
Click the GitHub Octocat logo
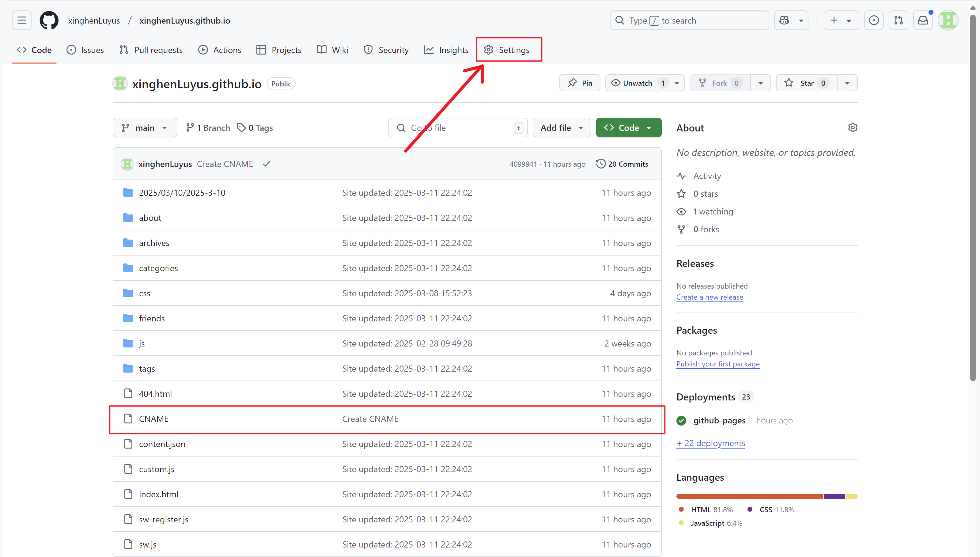[49, 20]
